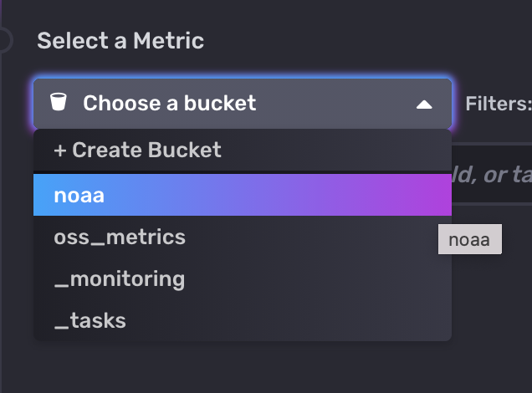
Task: Click the partial circle icon at left edge
Action: tap(4, 39)
